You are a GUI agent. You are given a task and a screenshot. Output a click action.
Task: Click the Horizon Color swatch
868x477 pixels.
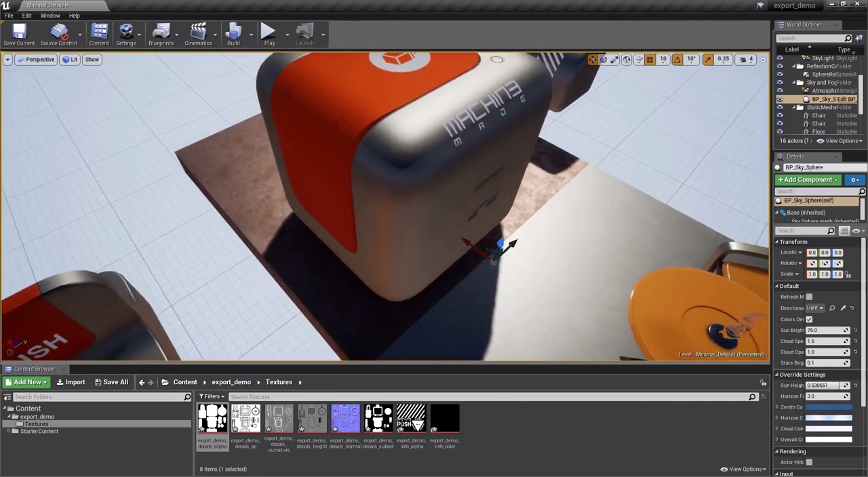[828, 418]
